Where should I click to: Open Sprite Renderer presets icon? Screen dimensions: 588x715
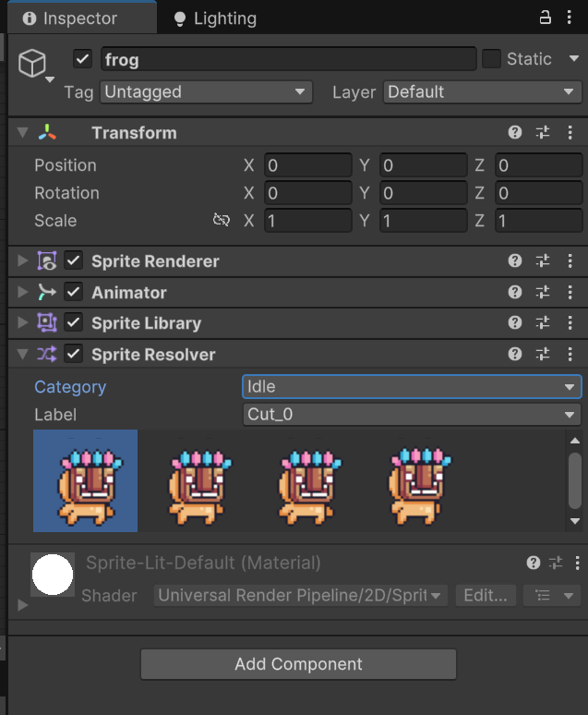[543, 261]
